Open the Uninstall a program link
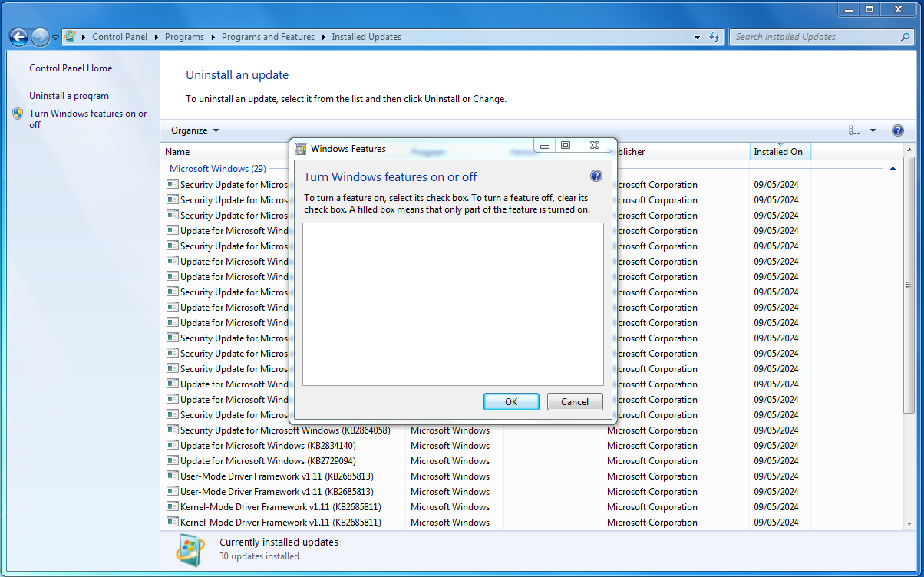 pyautogui.click(x=69, y=96)
